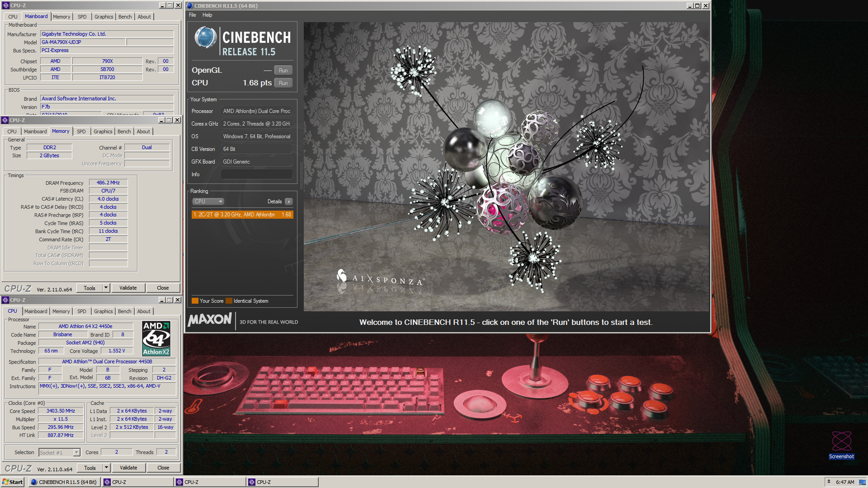Click the Core Speed value 3403.50 MHz
868x488 pixels.
tap(61, 411)
